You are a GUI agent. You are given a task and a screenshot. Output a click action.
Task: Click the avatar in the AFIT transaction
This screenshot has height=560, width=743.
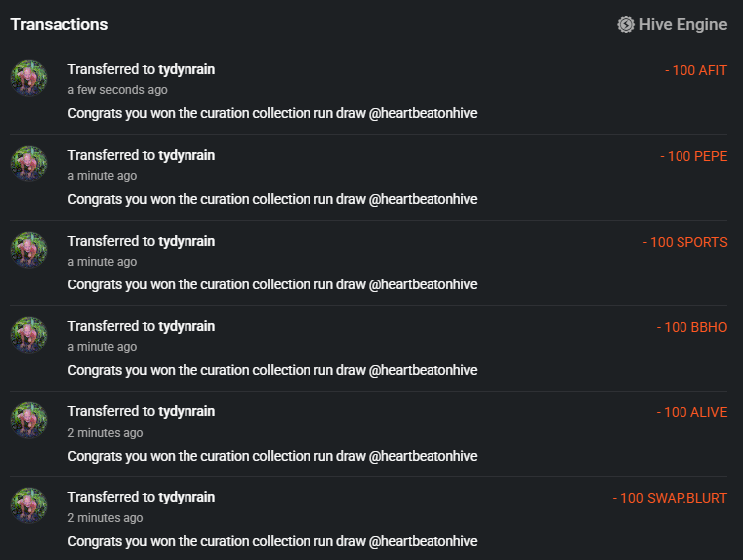coord(29,78)
